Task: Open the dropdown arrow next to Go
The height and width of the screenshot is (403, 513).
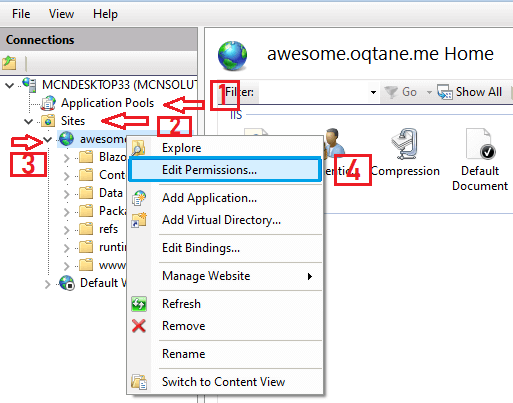Action: click(x=429, y=92)
